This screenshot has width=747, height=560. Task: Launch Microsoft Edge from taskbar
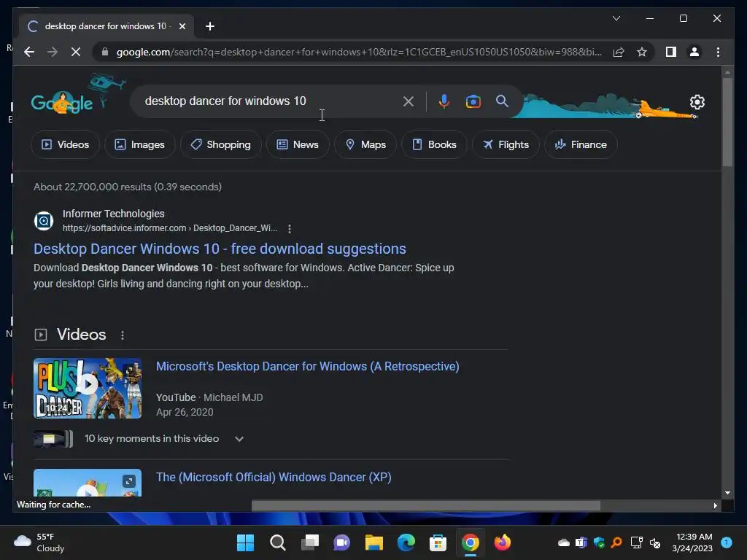(x=406, y=542)
